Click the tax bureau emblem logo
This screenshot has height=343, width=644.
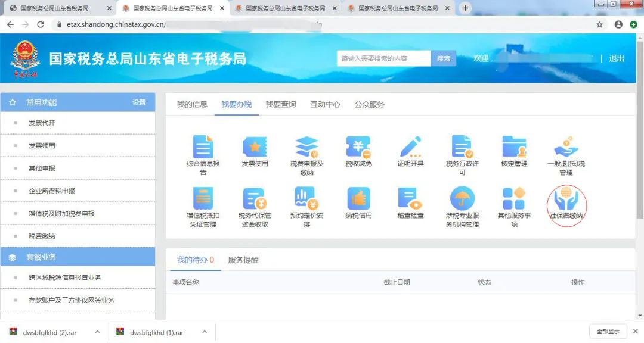tap(26, 59)
